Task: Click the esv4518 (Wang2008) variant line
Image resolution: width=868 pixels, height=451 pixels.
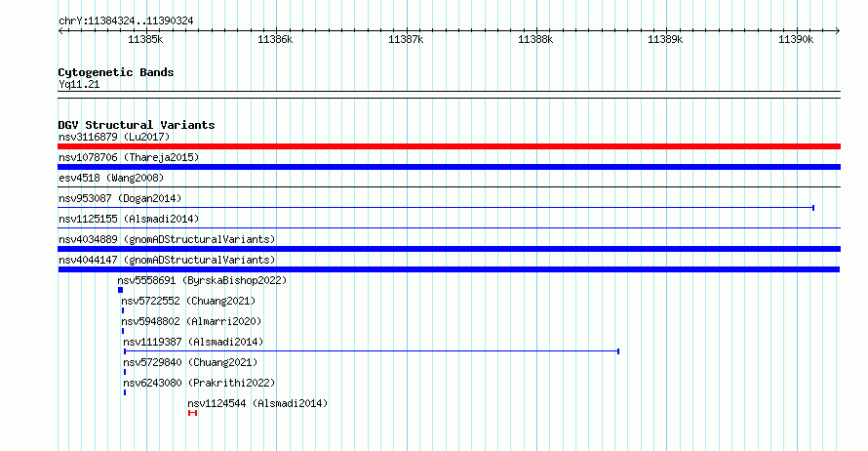Action: pyautogui.click(x=449, y=187)
